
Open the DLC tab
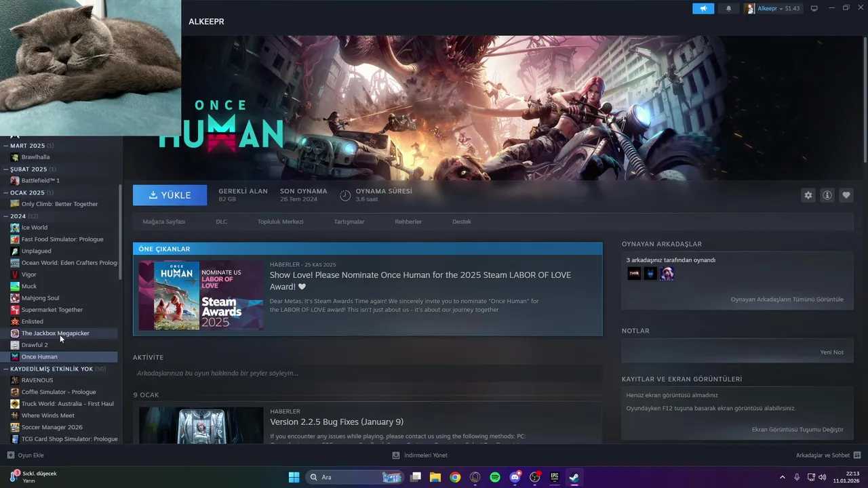[221, 222]
